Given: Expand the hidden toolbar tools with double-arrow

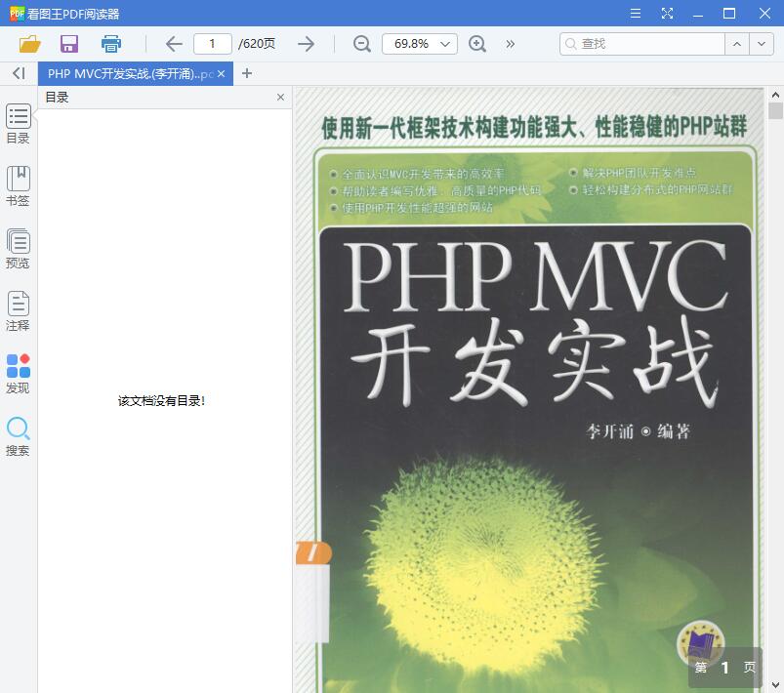Looking at the screenshot, I should [510, 44].
